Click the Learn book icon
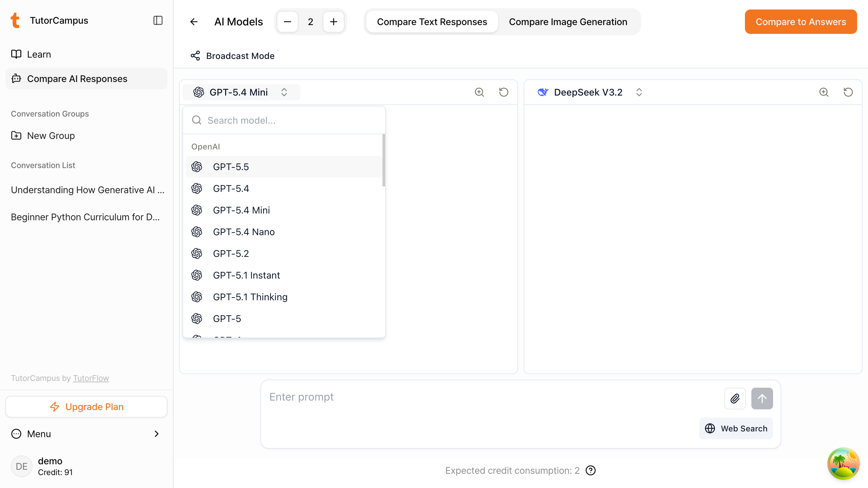 (16, 54)
